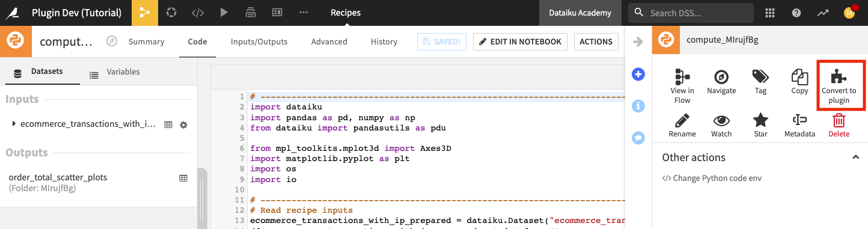This screenshot has height=229, width=868.
Task: Click the recipe name compute title
Action: click(66, 42)
